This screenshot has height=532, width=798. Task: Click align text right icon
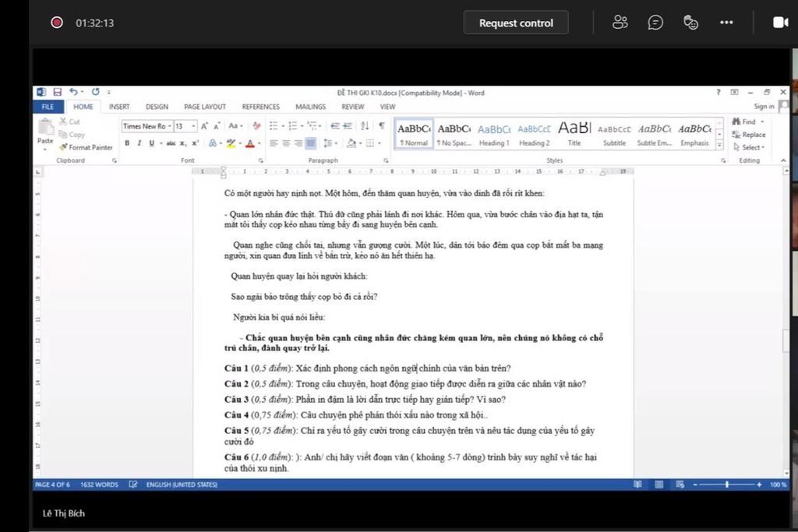point(298,143)
